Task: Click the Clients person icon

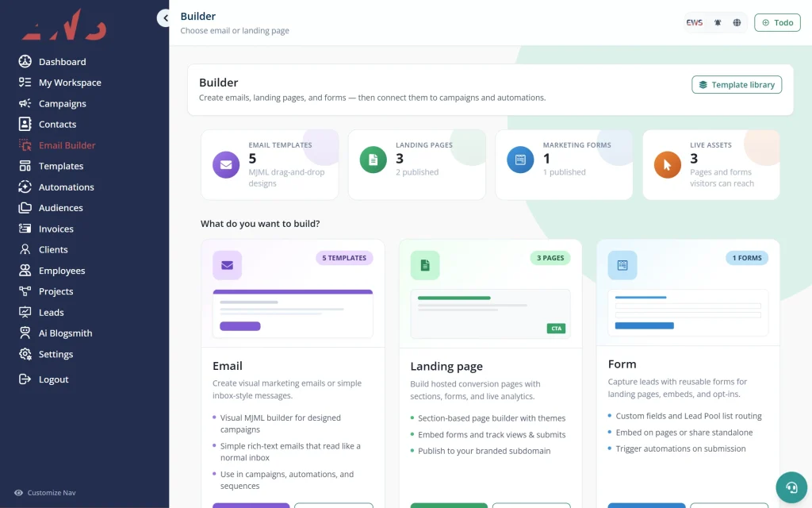Action: point(25,249)
